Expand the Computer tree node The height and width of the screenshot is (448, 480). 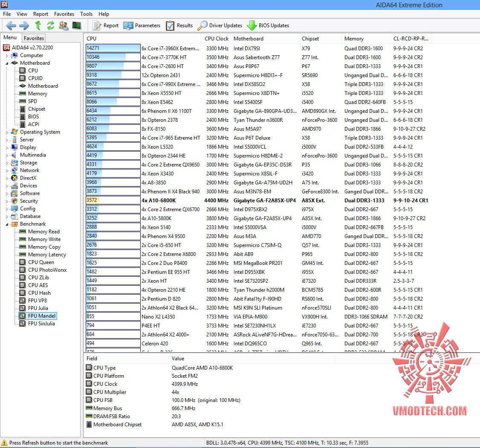pos(7,56)
